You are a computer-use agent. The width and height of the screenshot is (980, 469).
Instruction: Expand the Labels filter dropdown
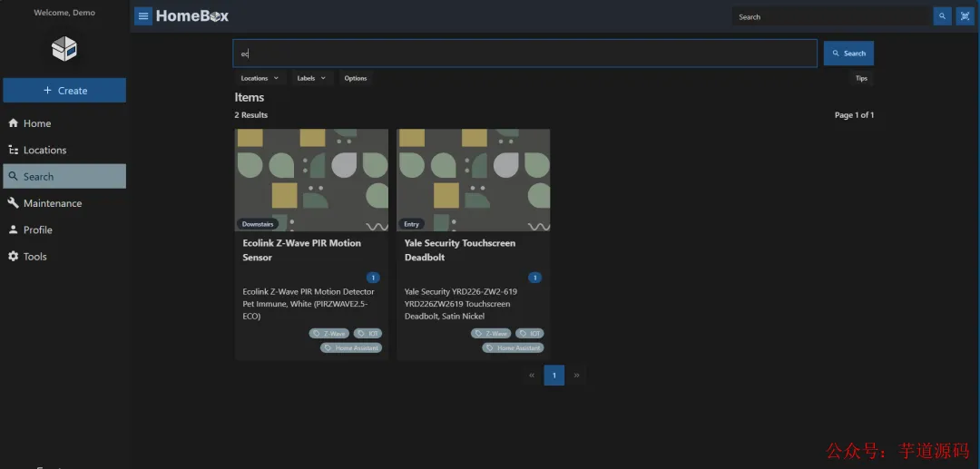311,78
